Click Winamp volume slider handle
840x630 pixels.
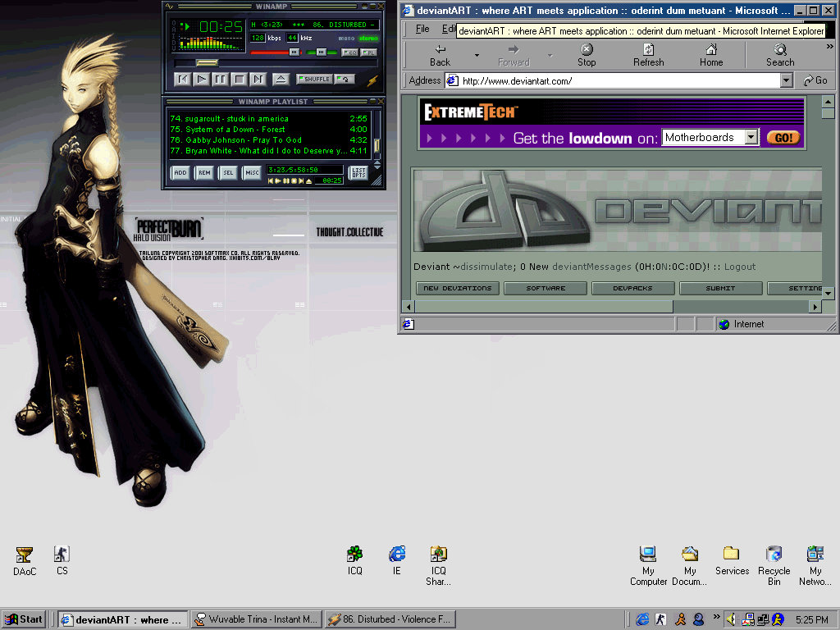tap(294, 52)
